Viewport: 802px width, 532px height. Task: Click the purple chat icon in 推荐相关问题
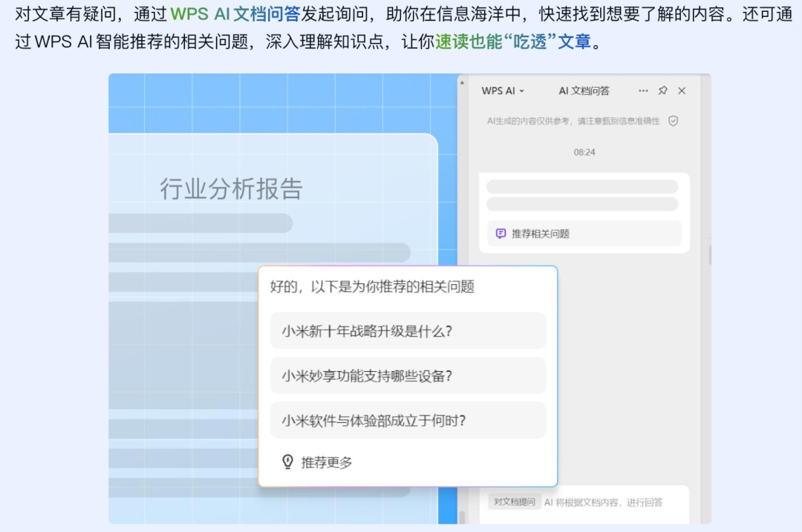[501, 234]
